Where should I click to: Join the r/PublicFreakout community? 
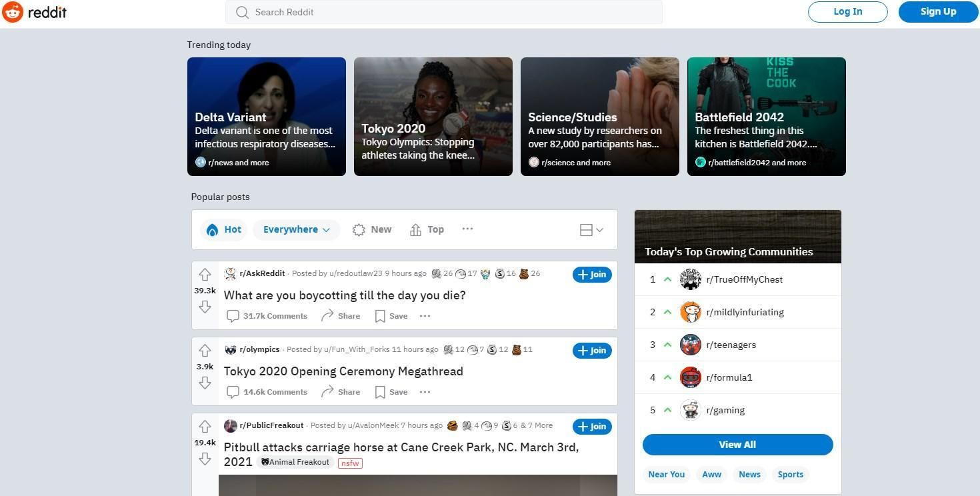tap(592, 426)
